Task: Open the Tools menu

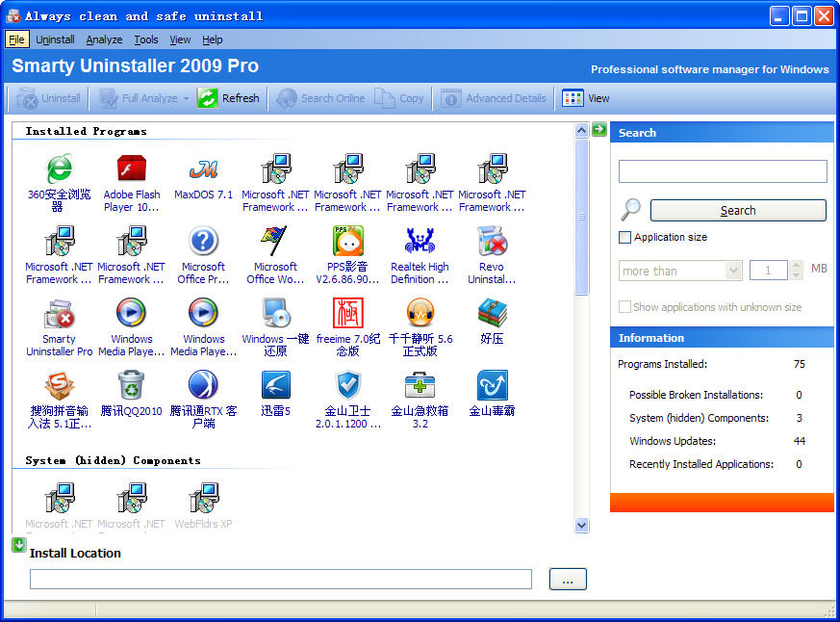Action: (146, 39)
